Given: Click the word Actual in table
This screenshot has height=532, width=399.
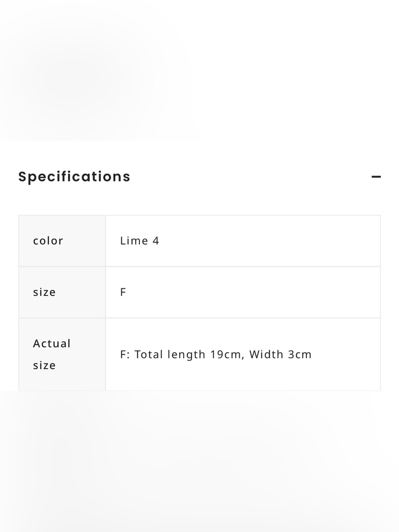Looking at the screenshot, I should (x=51, y=343).
